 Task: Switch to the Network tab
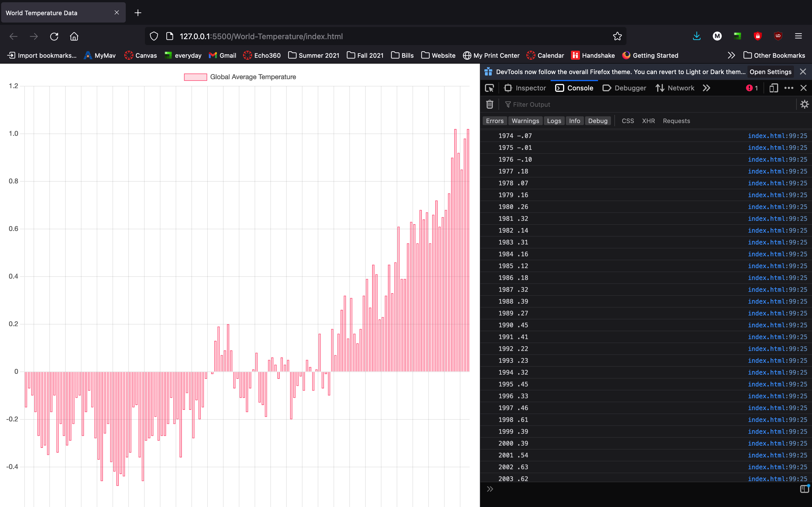click(x=675, y=88)
